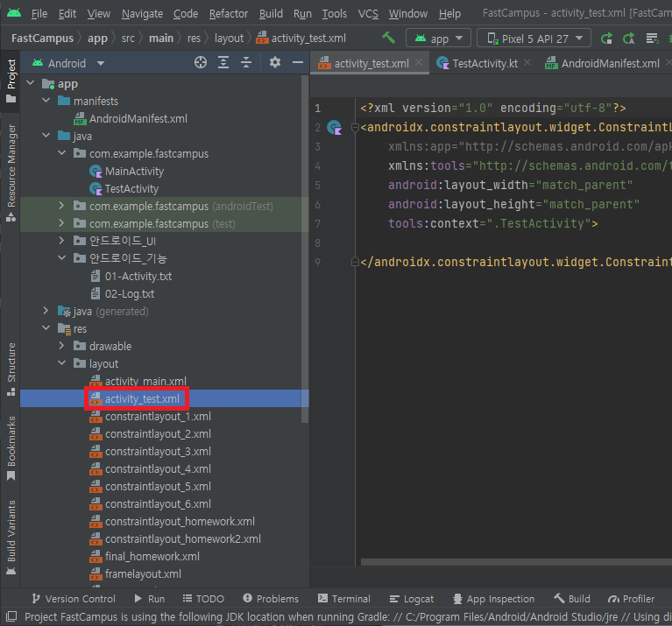Hide the Project panel with the minus icon
672x626 pixels.
tap(297, 62)
